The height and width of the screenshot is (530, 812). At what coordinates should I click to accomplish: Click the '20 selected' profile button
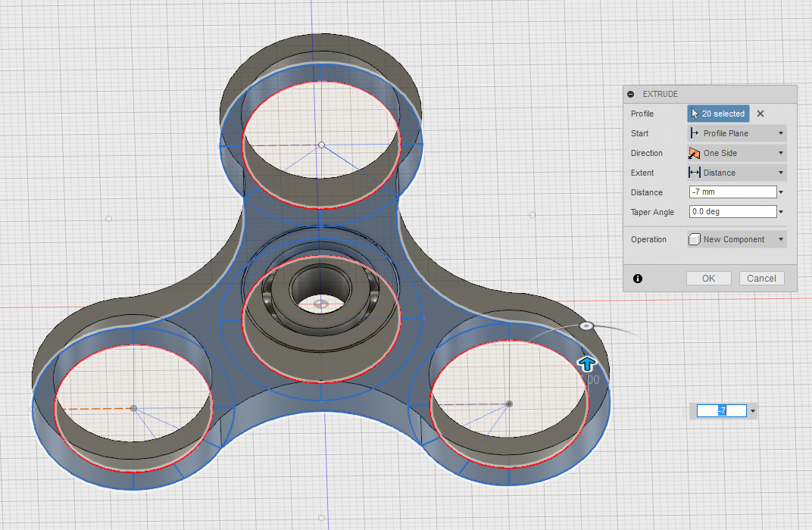click(x=718, y=114)
